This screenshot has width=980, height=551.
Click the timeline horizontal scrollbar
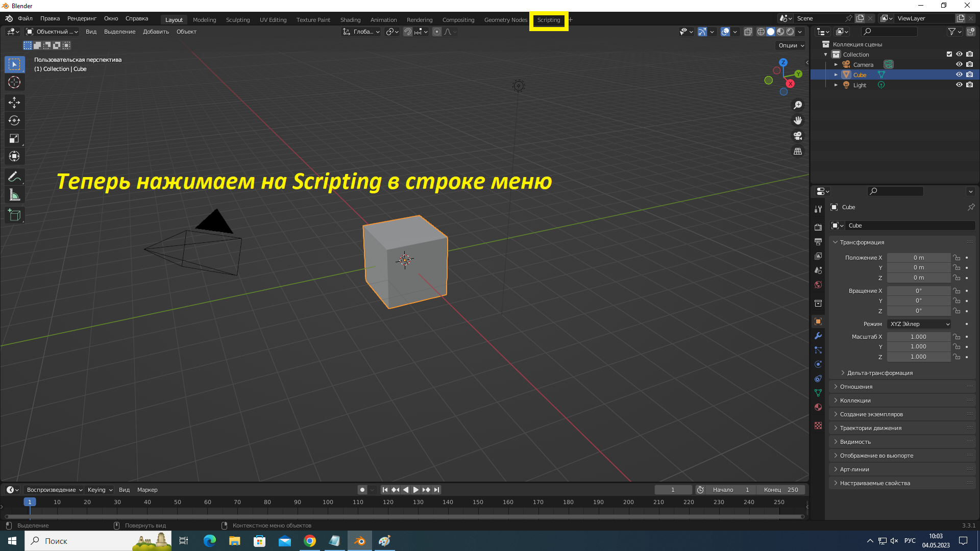click(403, 516)
